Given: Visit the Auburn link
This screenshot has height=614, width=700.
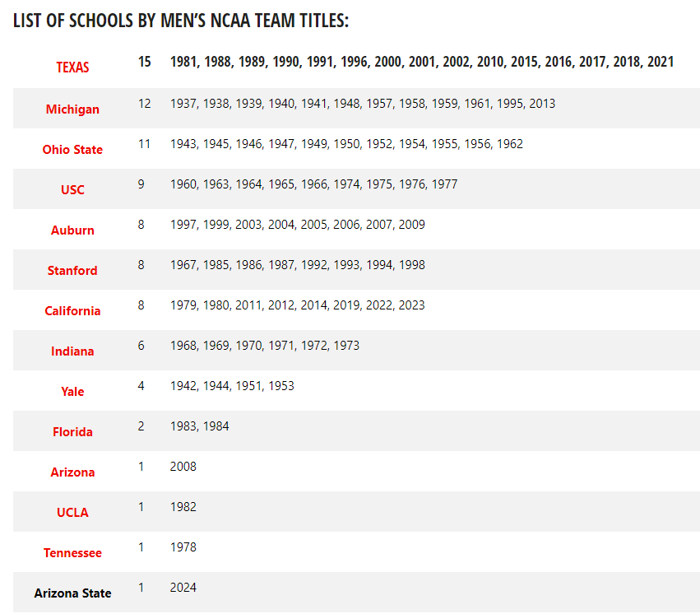Looking at the screenshot, I should [72, 230].
